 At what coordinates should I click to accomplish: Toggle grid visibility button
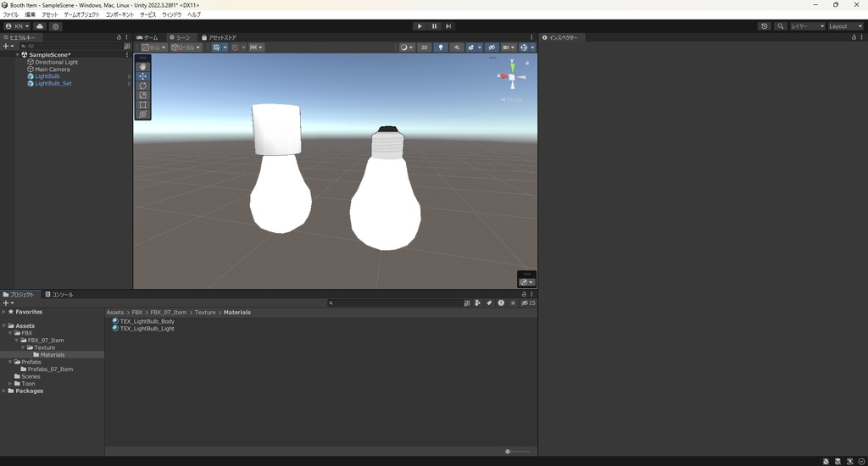click(216, 47)
